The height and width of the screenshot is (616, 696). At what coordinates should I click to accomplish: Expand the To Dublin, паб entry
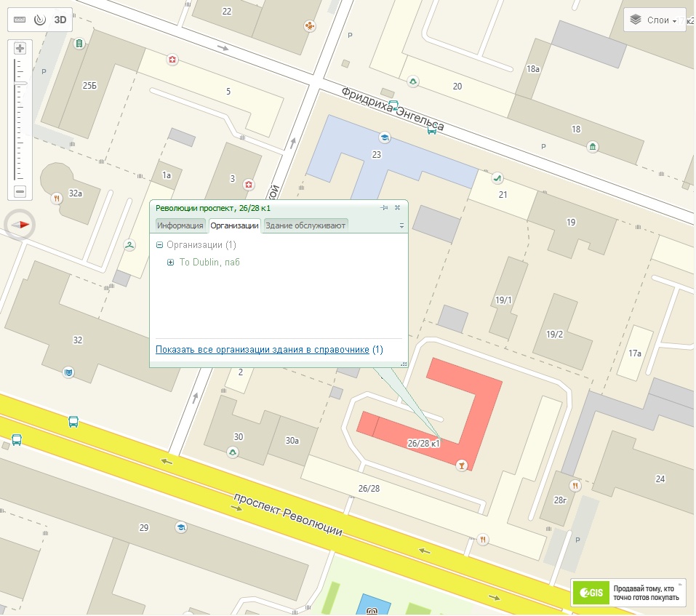pos(170,263)
